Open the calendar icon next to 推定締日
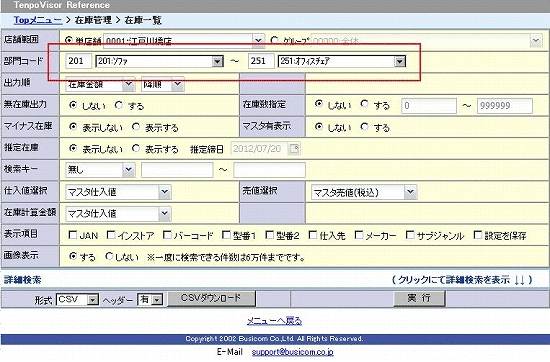Image resolution: width=550 pixels, height=362 pixels. click(x=294, y=148)
